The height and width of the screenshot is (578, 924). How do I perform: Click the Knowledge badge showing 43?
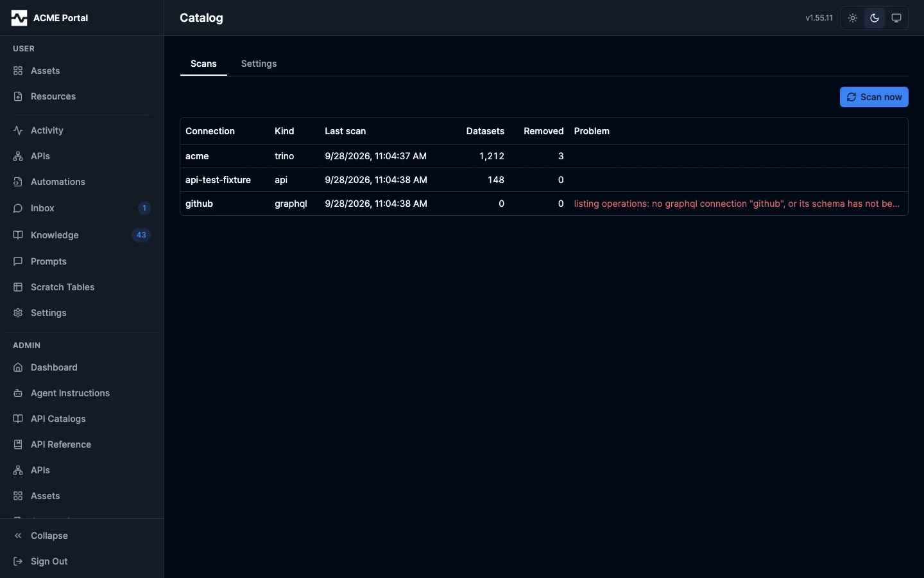(141, 235)
